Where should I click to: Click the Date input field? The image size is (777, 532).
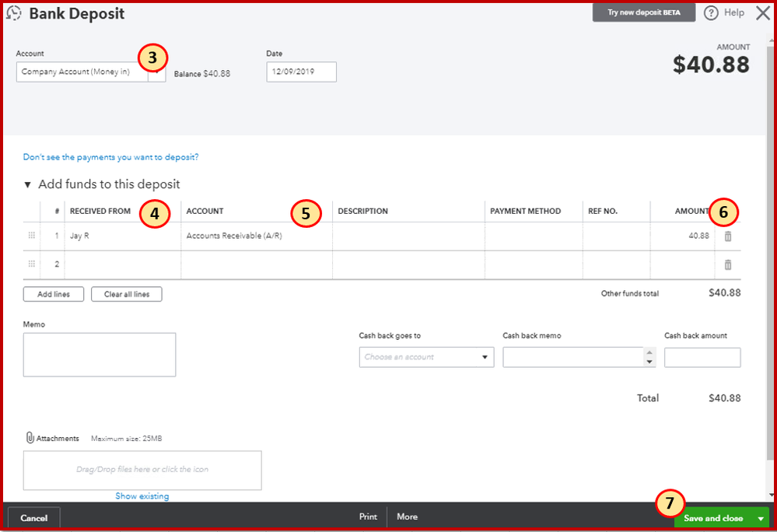pos(301,72)
